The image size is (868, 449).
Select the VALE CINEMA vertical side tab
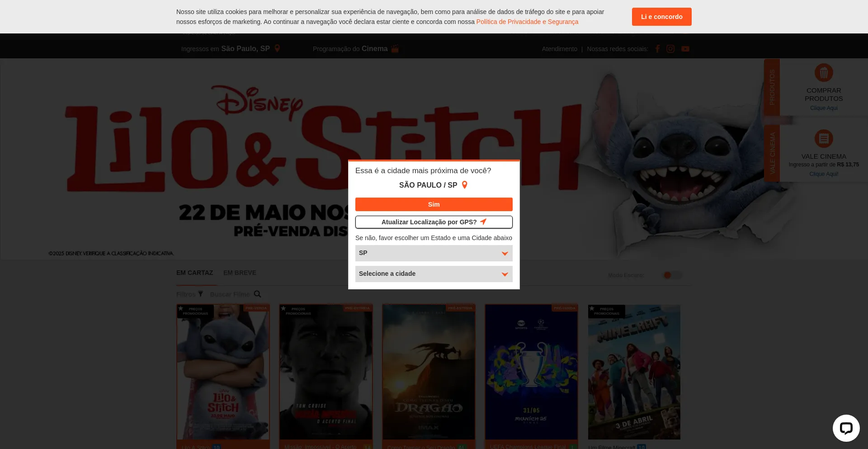[772, 153]
